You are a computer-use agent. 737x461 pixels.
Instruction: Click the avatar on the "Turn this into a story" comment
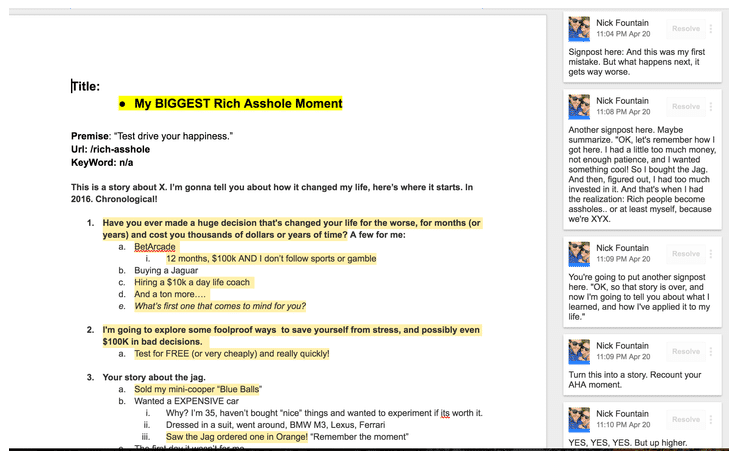click(579, 351)
